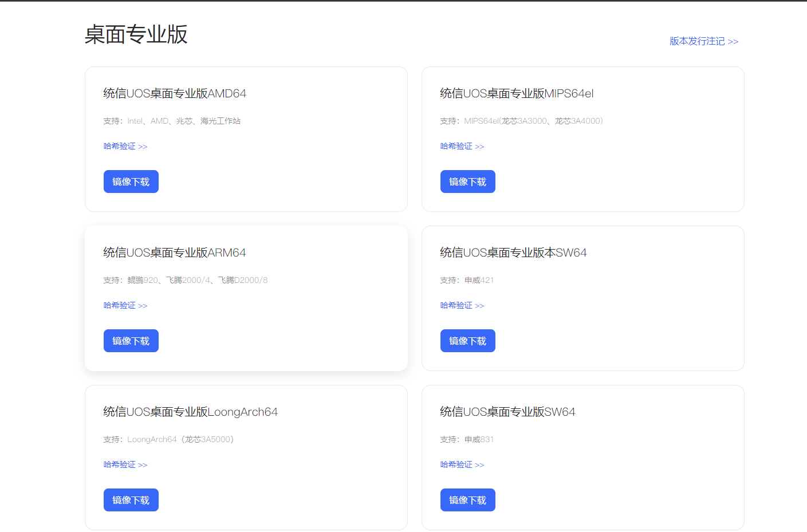
Task: Click the 桌面专业版 page heading
Action: click(x=136, y=34)
